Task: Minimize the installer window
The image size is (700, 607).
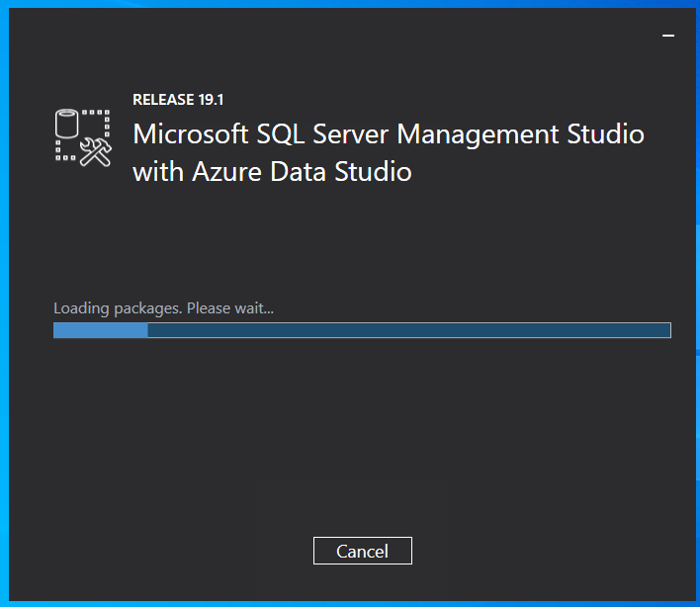Action: pos(668,36)
